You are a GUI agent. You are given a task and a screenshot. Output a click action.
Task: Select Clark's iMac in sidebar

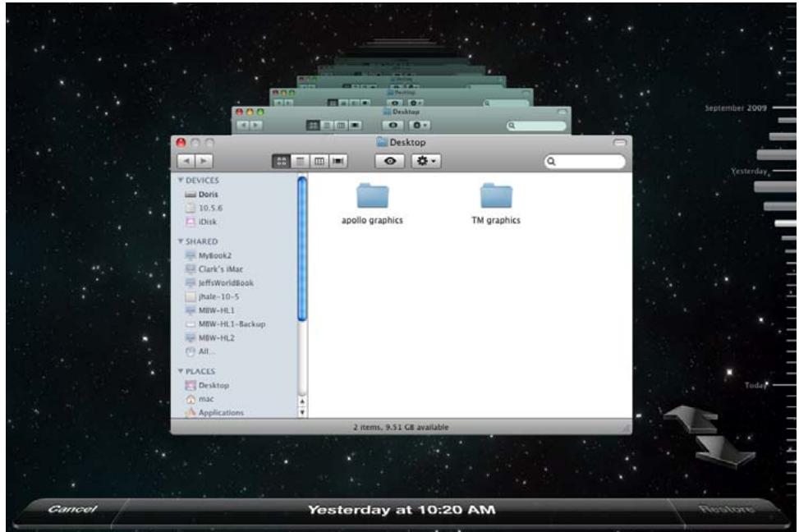pyautogui.click(x=214, y=269)
